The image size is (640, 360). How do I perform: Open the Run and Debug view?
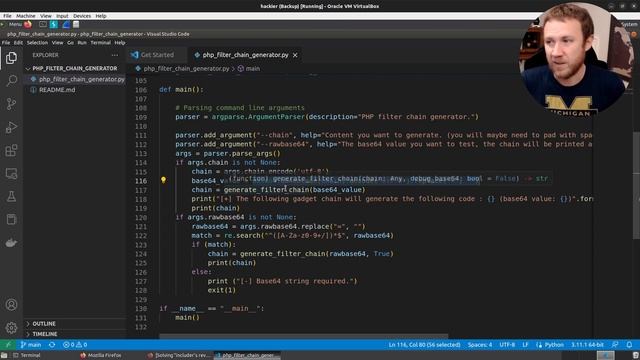pyautogui.click(x=11, y=127)
